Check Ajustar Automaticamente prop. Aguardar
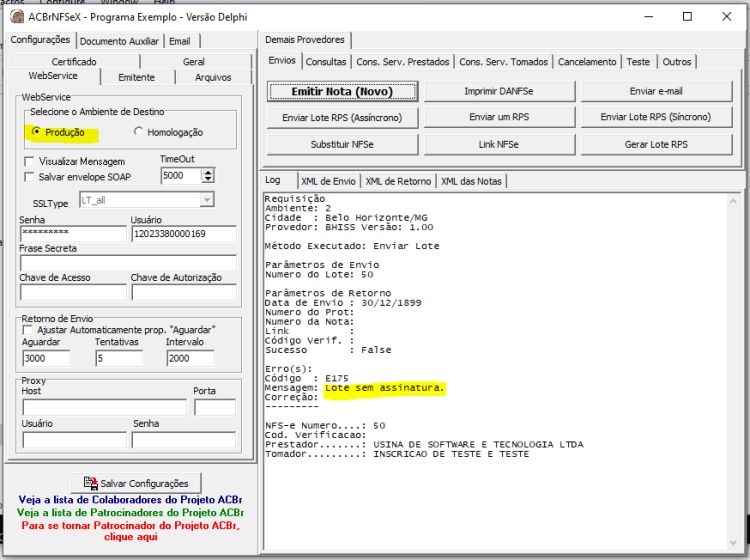The height and width of the screenshot is (560, 750). [x=28, y=330]
